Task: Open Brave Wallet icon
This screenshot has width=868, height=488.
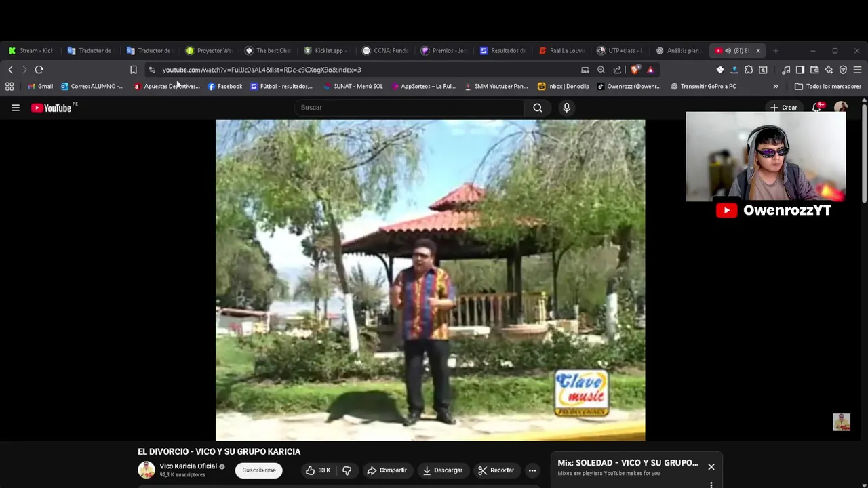Action: (x=814, y=70)
